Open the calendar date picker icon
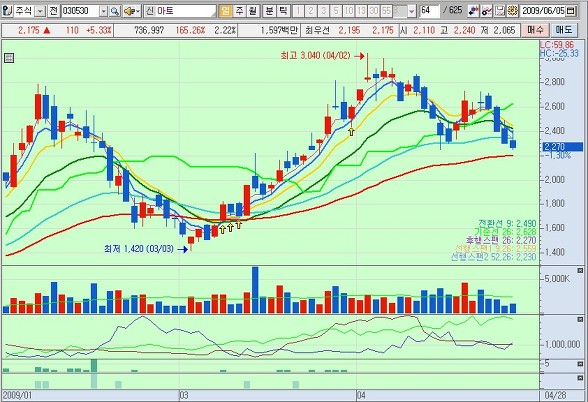588x402 pixels. (x=570, y=11)
